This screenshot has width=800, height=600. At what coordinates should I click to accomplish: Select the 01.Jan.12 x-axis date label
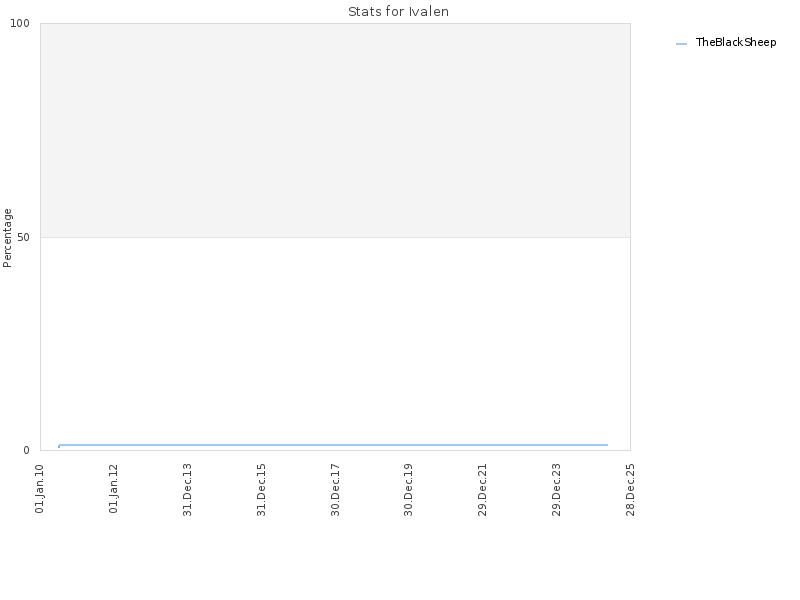(113, 488)
